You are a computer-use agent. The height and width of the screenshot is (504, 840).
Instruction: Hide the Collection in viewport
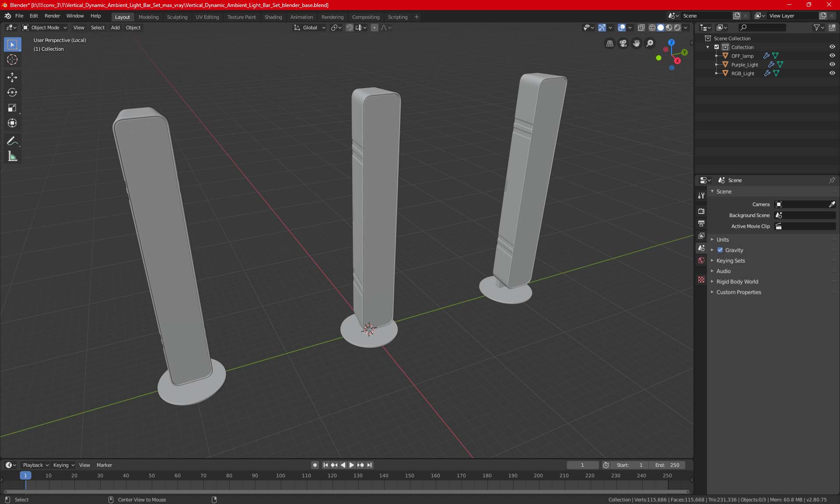832,47
